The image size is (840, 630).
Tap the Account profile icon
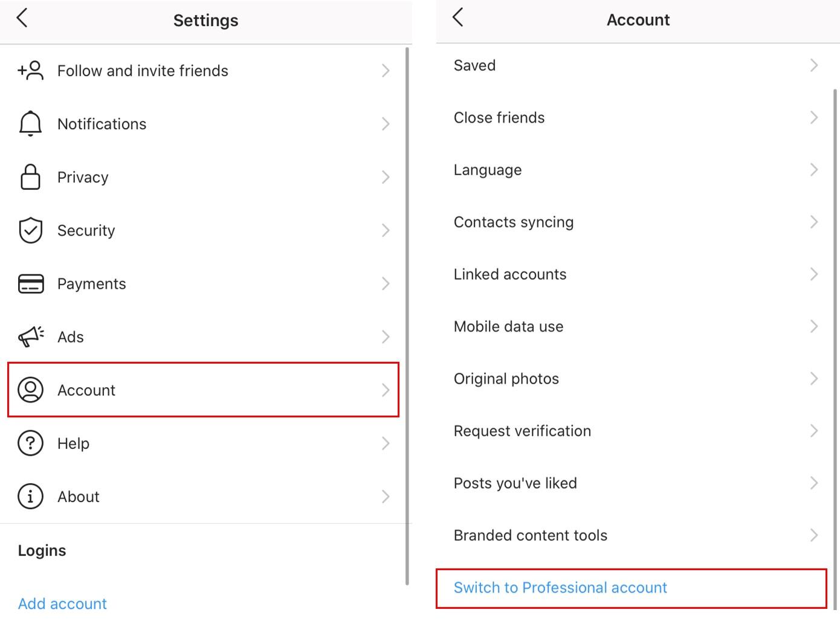pyautogui.click(x=30, y=390)
